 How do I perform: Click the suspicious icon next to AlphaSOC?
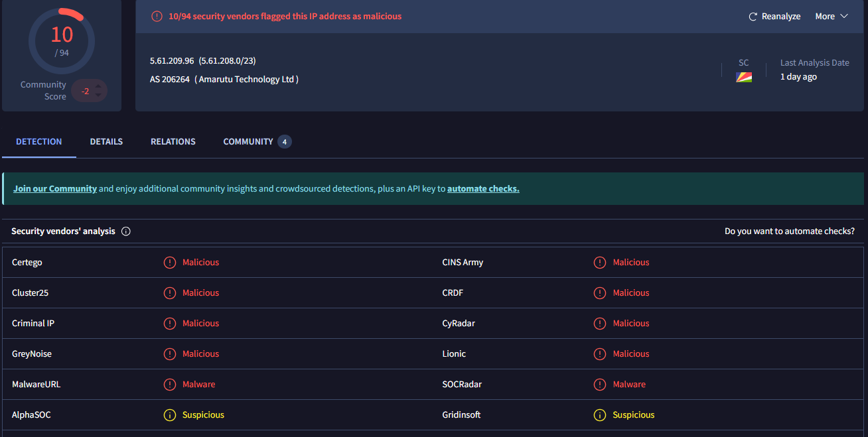tap(170, 415)
